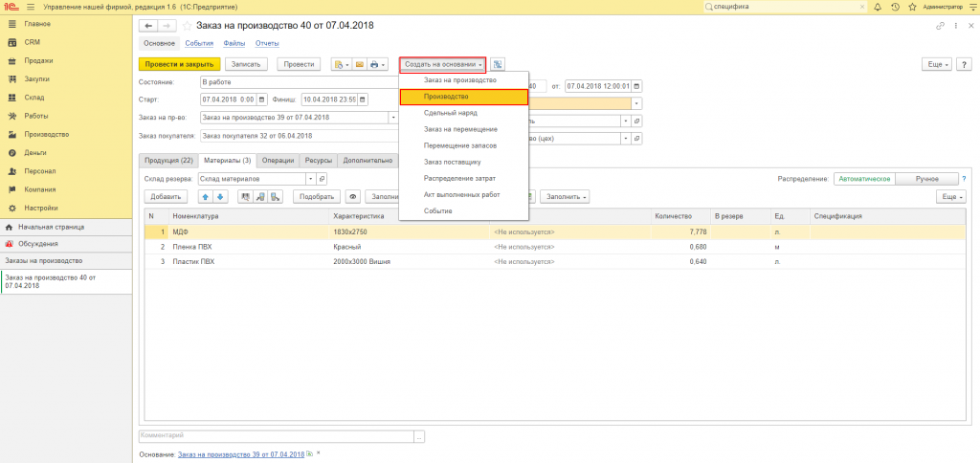
Task: Open the help question mark button
Action: tap(965, 64)
